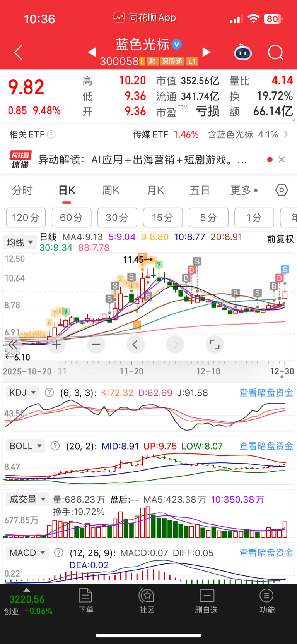Go back with the left chevron
297x644 pixels.
(x=18, y=52)
